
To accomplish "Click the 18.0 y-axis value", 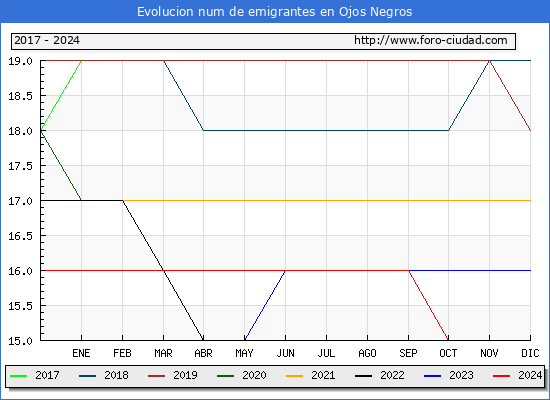I will (x=20, y=131).
